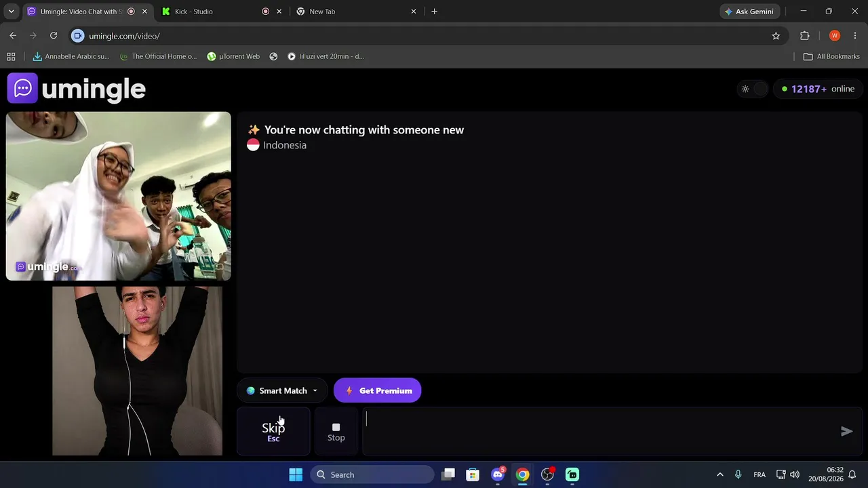Show hidden system tray icons
868x488 pixels.
pyautogui.click(x=719, y=474)
